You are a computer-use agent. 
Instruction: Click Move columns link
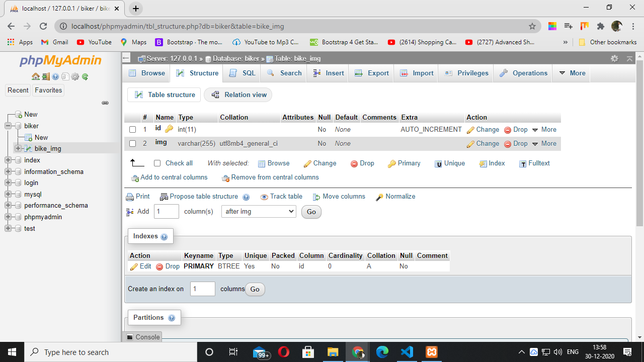click(x=339, y=197)
